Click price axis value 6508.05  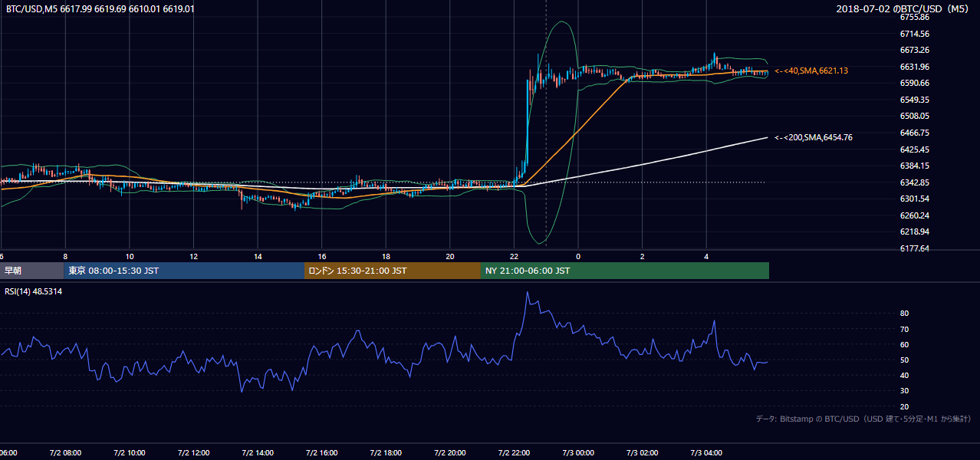pyautogui.click(x=915, y=116)
